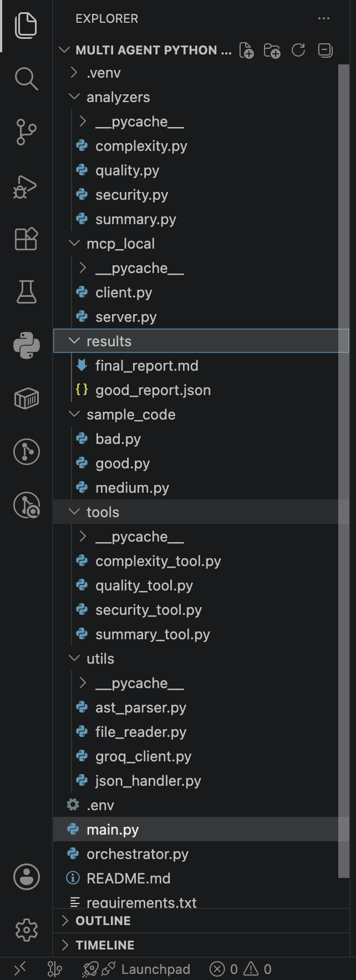Open the Manage gear icon

[26, 930]
